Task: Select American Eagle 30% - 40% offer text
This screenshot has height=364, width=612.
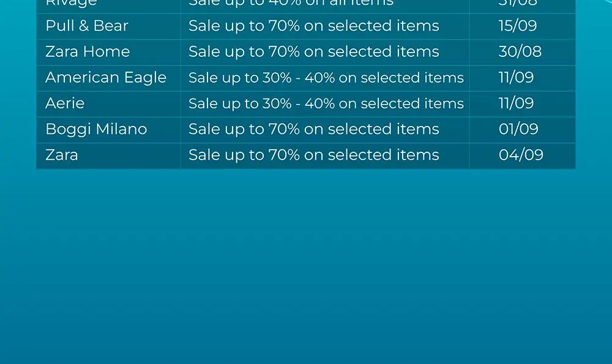Action: pos(326,78)
